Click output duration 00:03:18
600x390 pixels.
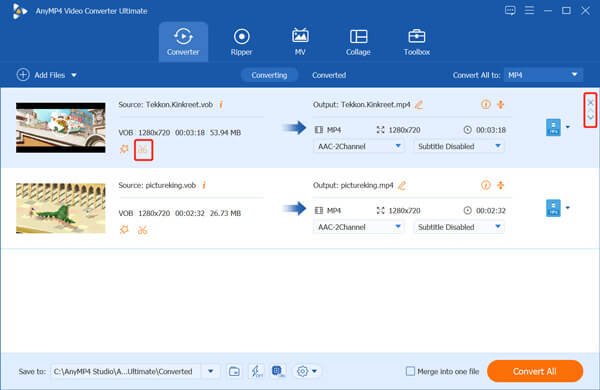click(x=491, y=130)
